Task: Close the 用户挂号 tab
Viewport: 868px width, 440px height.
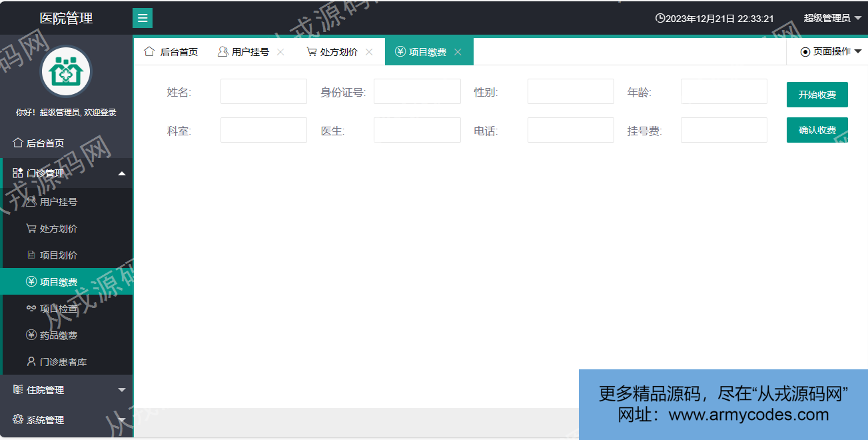Action: click(280, 52)
